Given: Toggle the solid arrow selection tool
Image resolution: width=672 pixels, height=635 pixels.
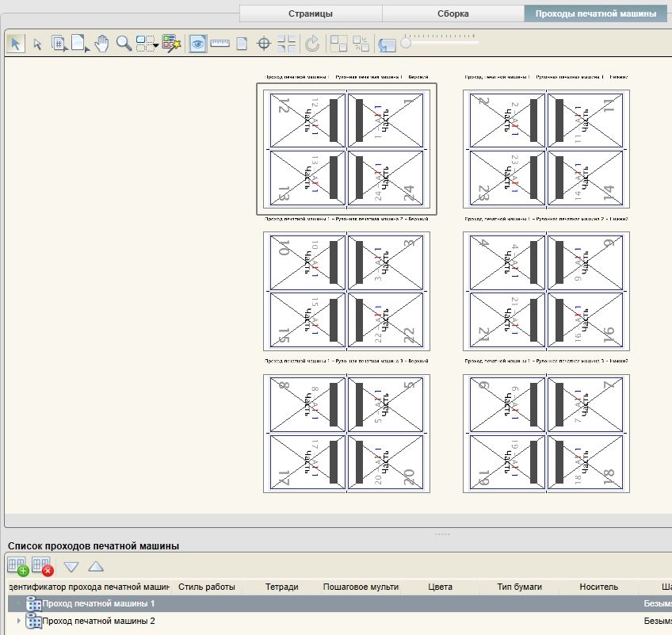Looking at the screenshot, I should (15, 44).
